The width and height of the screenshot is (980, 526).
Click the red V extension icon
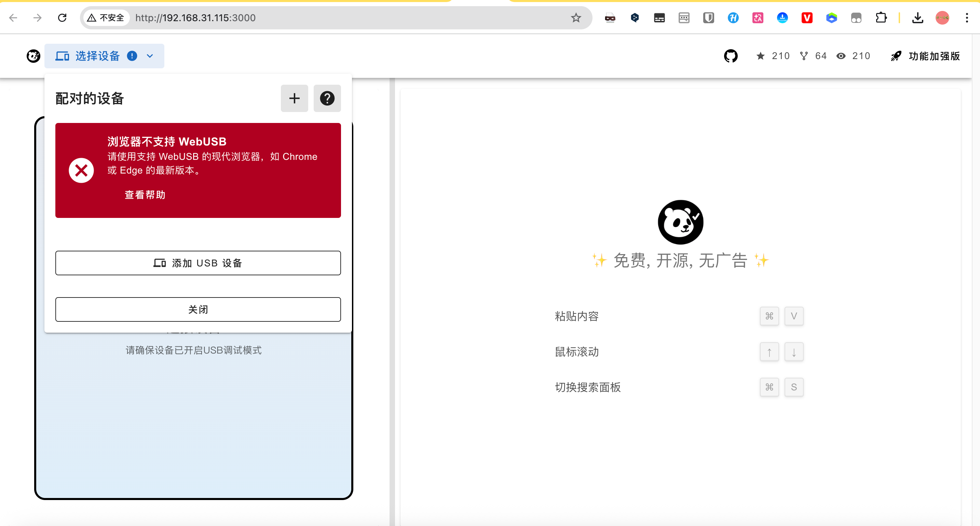(x=807, y=18)
